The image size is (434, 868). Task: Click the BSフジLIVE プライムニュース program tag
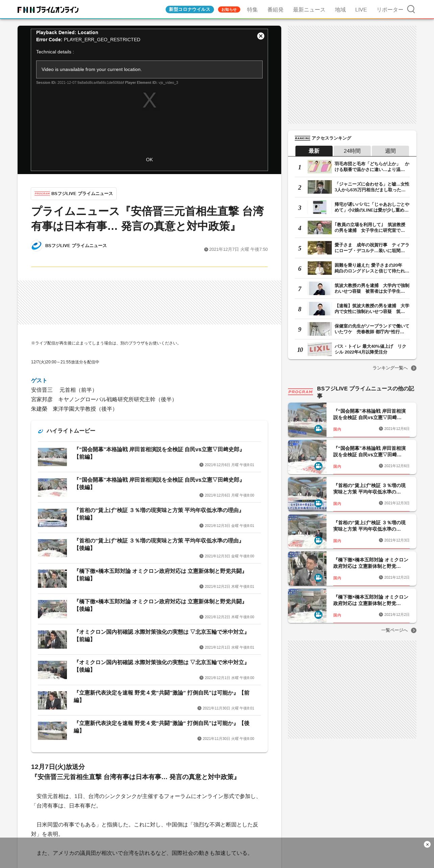point(74,194)
